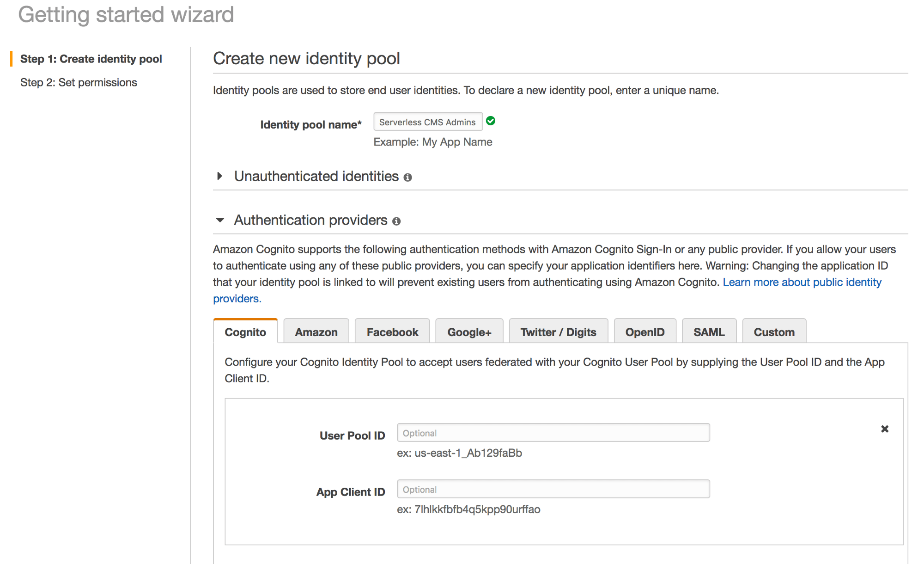Switch to the SAML tab

[709, 331]
